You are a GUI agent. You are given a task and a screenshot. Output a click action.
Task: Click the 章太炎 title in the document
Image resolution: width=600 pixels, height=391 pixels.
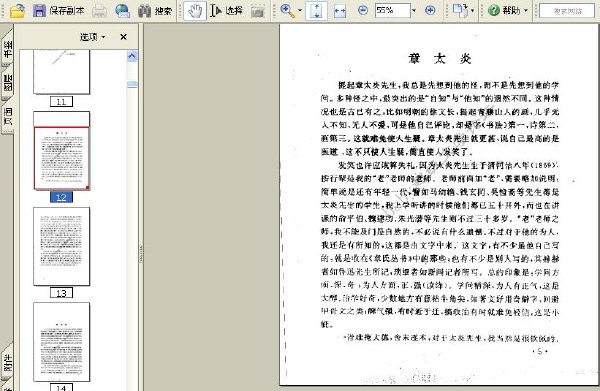440,59
